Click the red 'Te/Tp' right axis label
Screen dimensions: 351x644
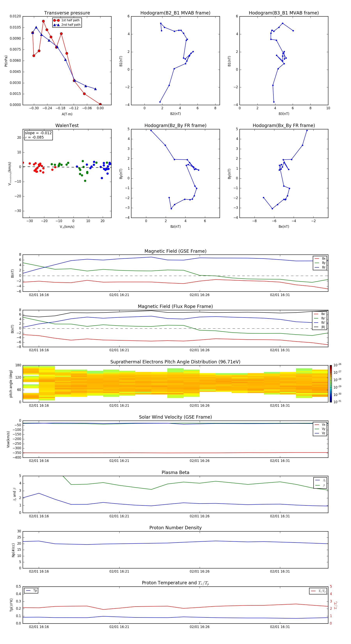(x=336, y=605)
